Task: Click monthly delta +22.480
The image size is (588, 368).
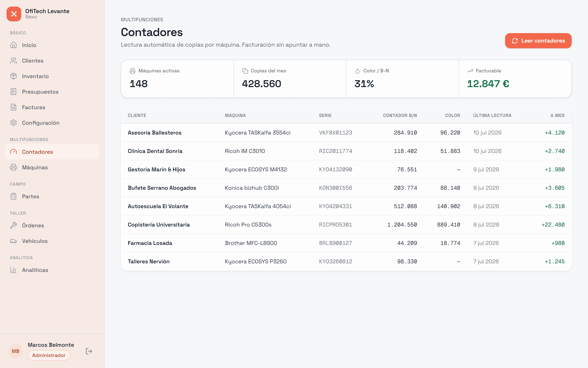Action: click(x=553, y=225)
